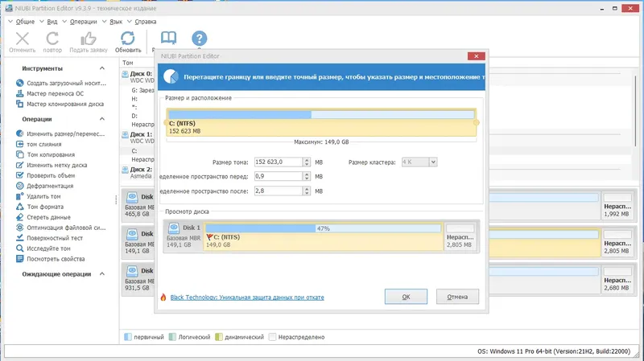Click the Отмена button

click(457, 297)
